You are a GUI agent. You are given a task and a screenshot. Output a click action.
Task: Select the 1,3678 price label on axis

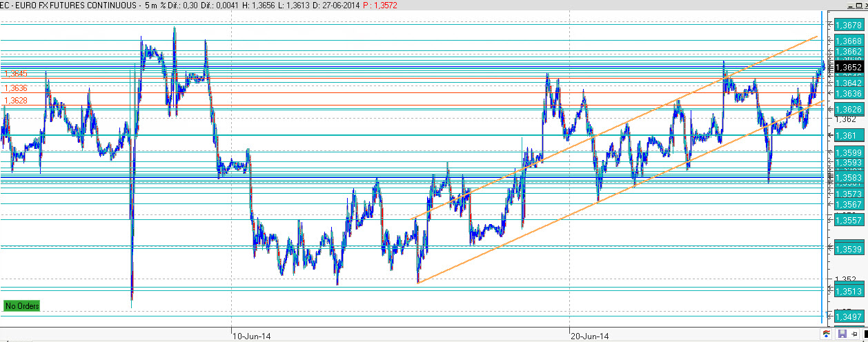point(848,26)
